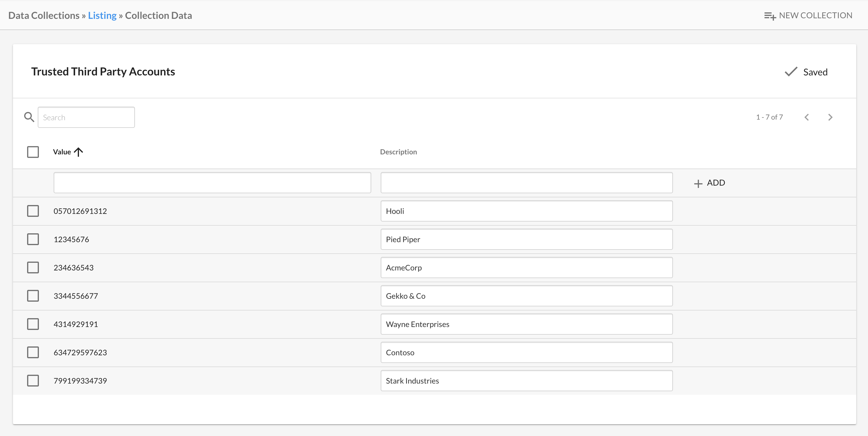Viewport: 868px width, 436px height.
Task: Click the Saved checkmark icon
Action: coord(791,72)
